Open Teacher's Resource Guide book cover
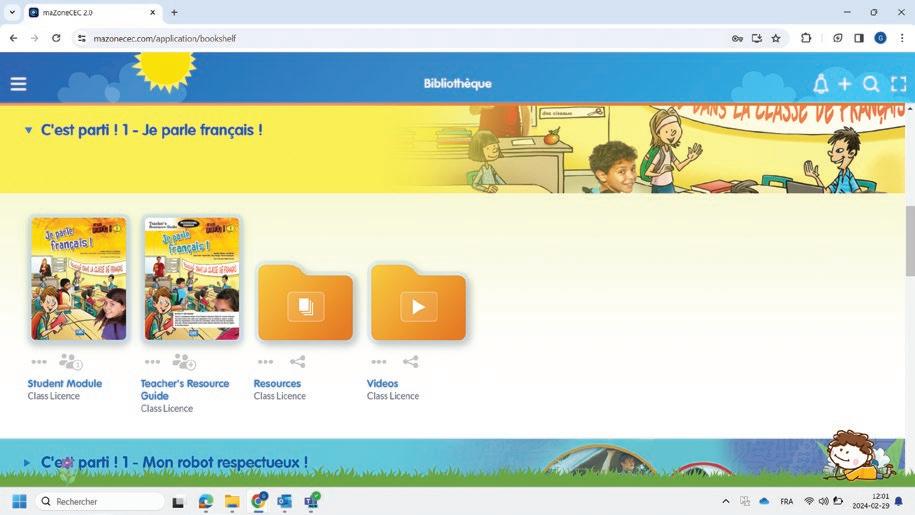The height and width of the screenshot is (515, 915). tap(192, 279)
